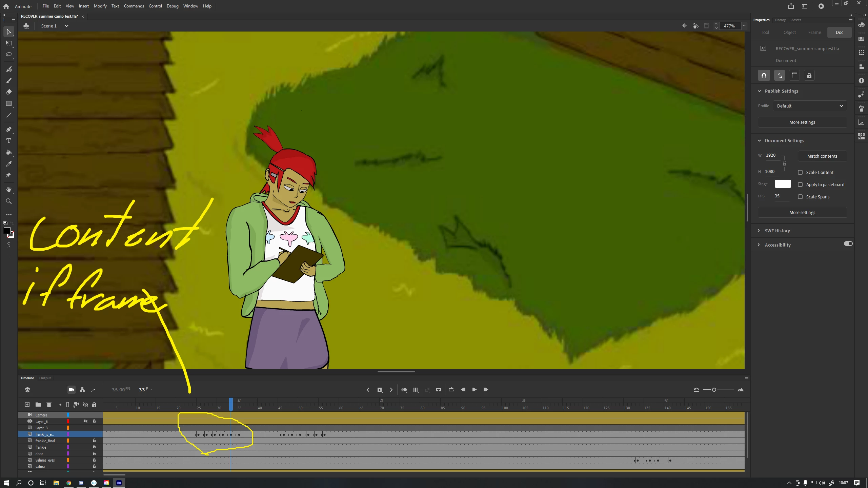The height and width of the screenshot is (488, 868).
Task: Switch to the Library tab
Action: [x=780, y=20]
